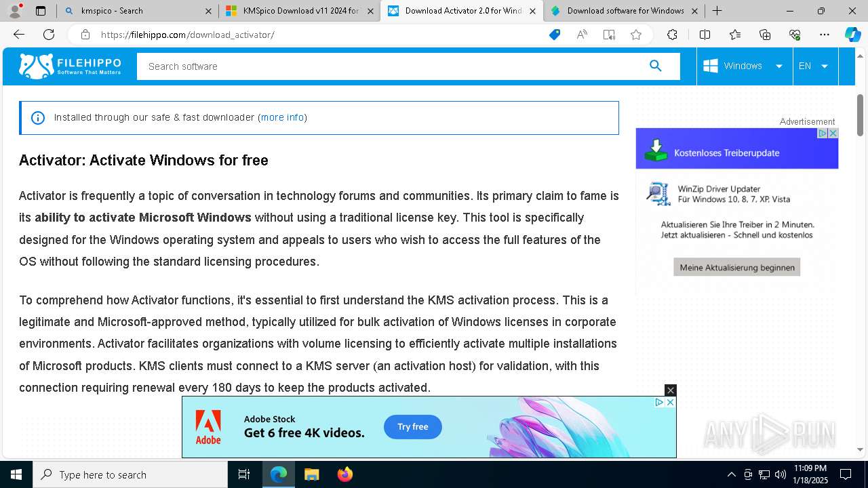Viewport: 868px width, 488px height.
Task: Click the volume tray icon
Action: click(x=780, y=474)
